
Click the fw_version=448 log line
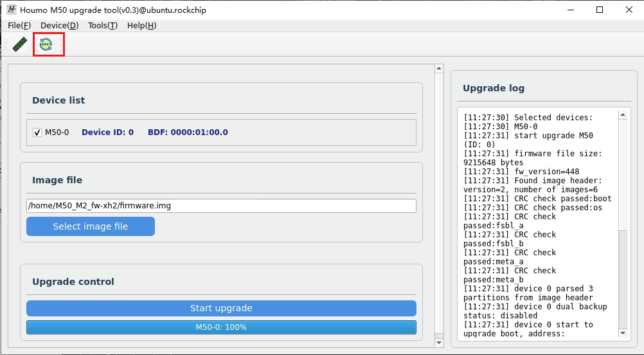(x=522, y=171)
